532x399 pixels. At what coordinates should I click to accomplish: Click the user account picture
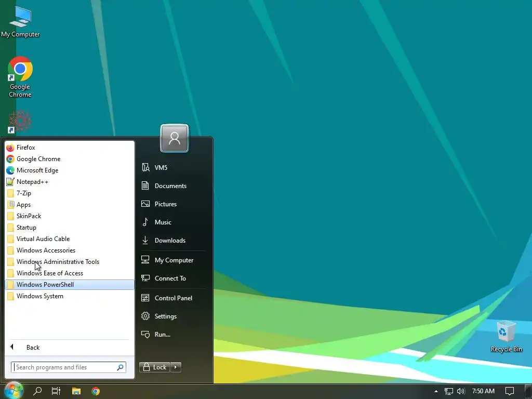(x=175, y=138)
